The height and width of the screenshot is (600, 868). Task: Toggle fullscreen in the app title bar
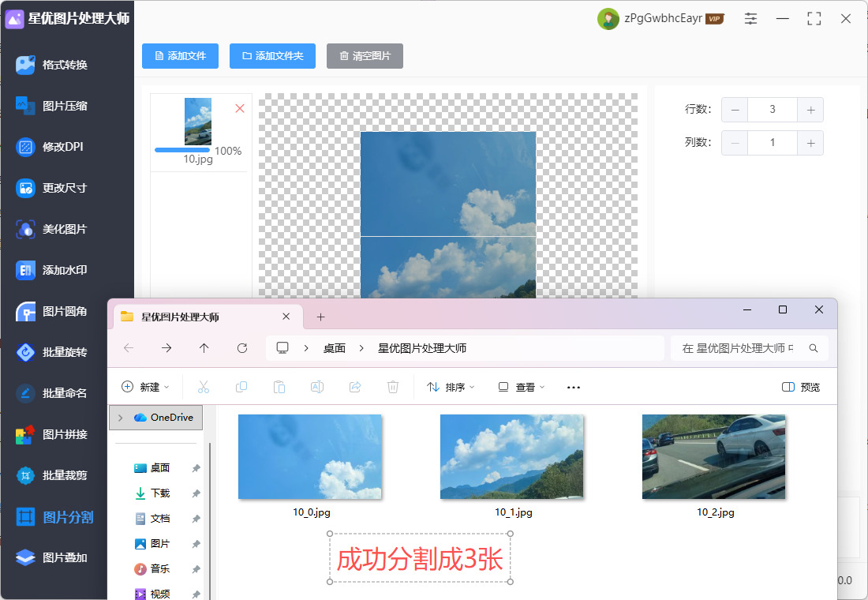tap(814, 18)
